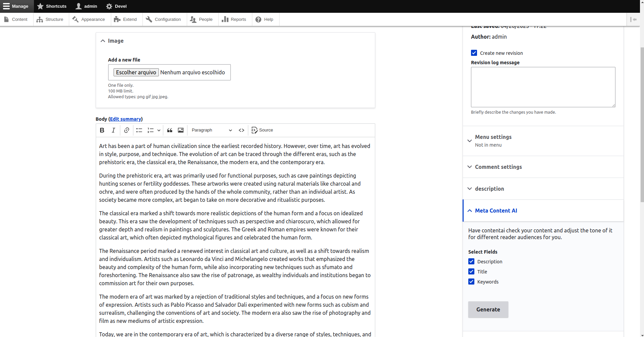This screenshot has height=337, width=644.
Task: Insert a block quote
Action: coord(169,130)
